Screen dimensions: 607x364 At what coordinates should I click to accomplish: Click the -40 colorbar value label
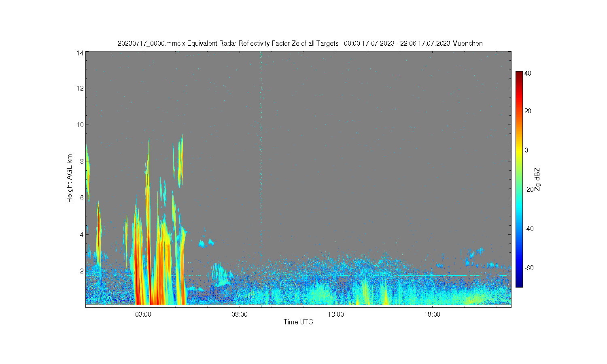pyautogui.click(x=529, y=229)
